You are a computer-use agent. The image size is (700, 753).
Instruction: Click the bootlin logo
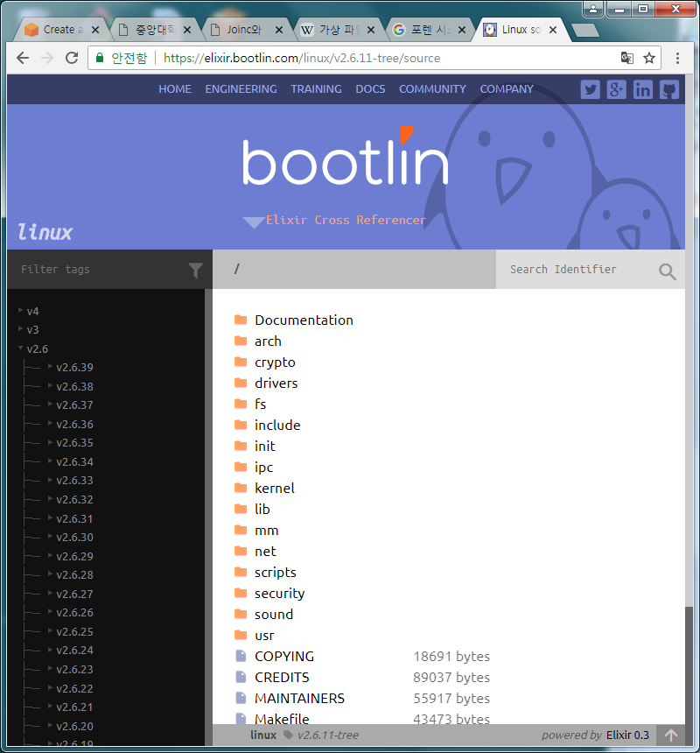tap(346, 156)
